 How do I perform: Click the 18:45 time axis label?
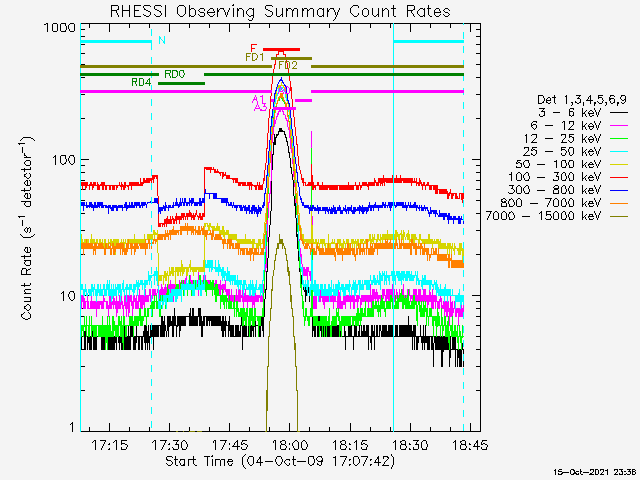pos(470,444)
